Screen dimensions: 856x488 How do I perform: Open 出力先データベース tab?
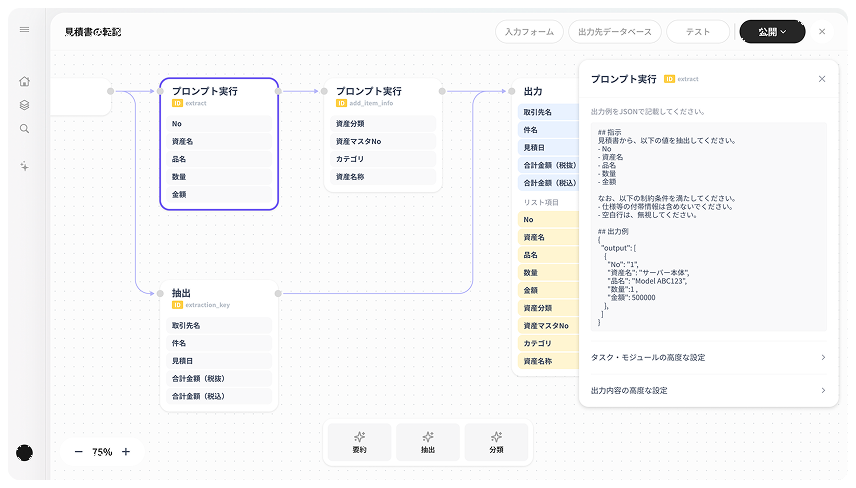pos(614,32)
